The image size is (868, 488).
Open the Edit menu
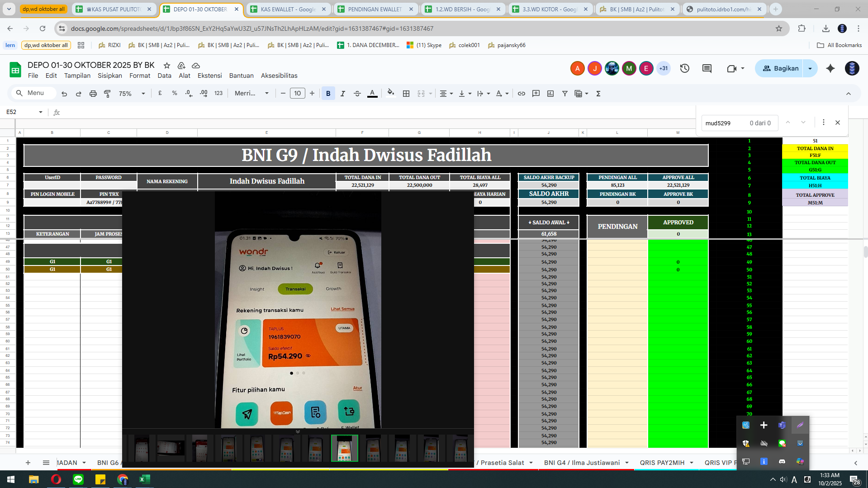pyautogui.click(x=51, y=76)
